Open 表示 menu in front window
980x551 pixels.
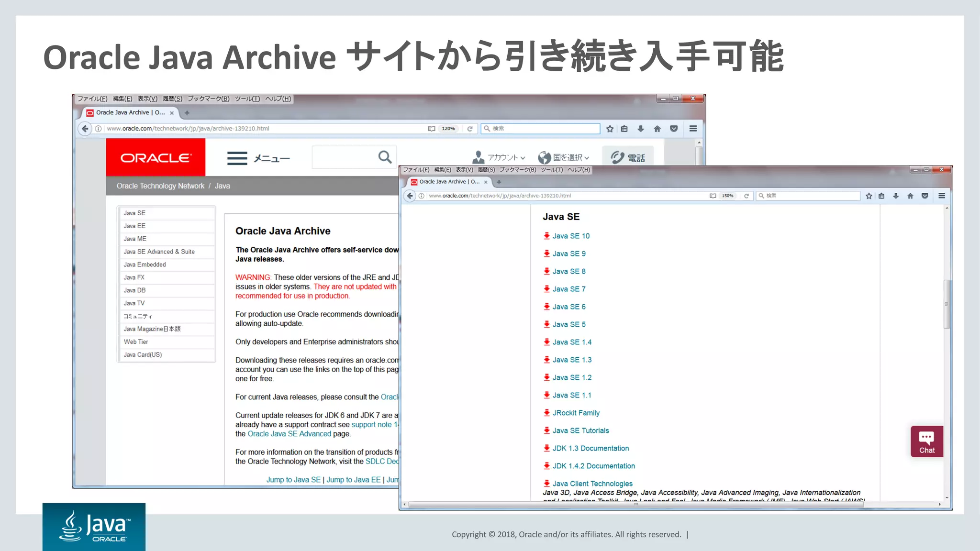click(x=464, y=170)
